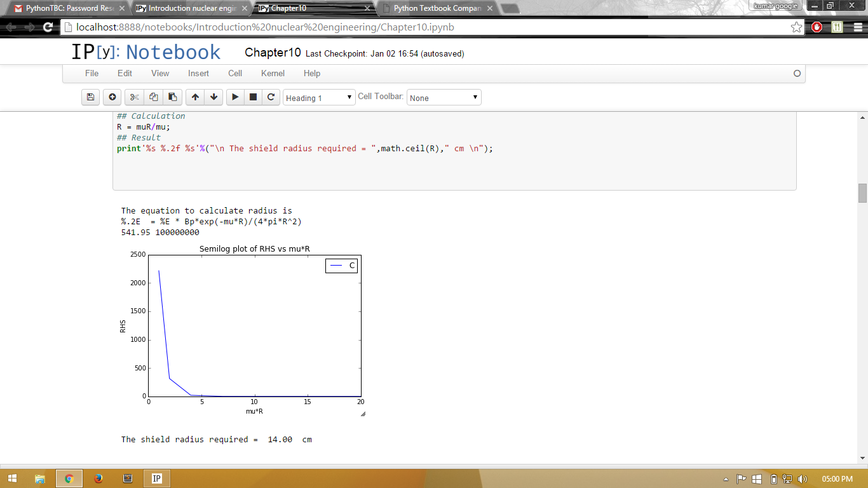Run the cell with play icon
Viewport: 868px width, 488px height.
235,97
